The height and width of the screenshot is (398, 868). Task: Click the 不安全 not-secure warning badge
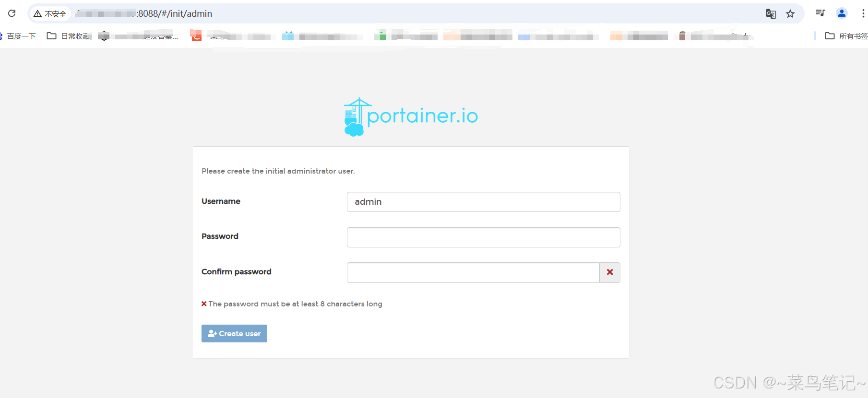[x=50, y=14]
